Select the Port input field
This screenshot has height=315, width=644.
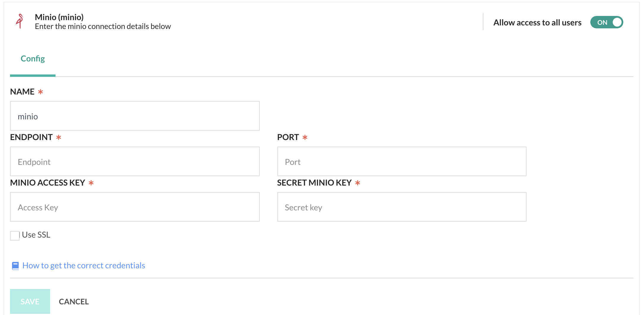[x=402, y=162]
